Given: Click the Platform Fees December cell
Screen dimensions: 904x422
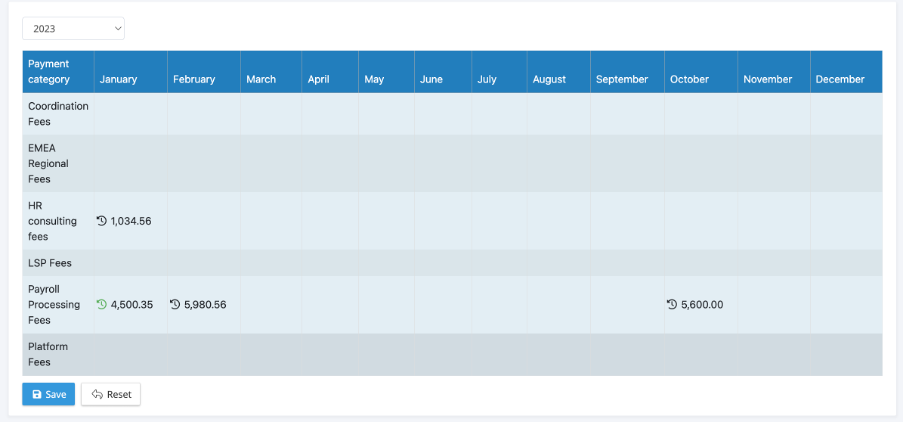Looking at the screenshot, I should tap(846, 355).
